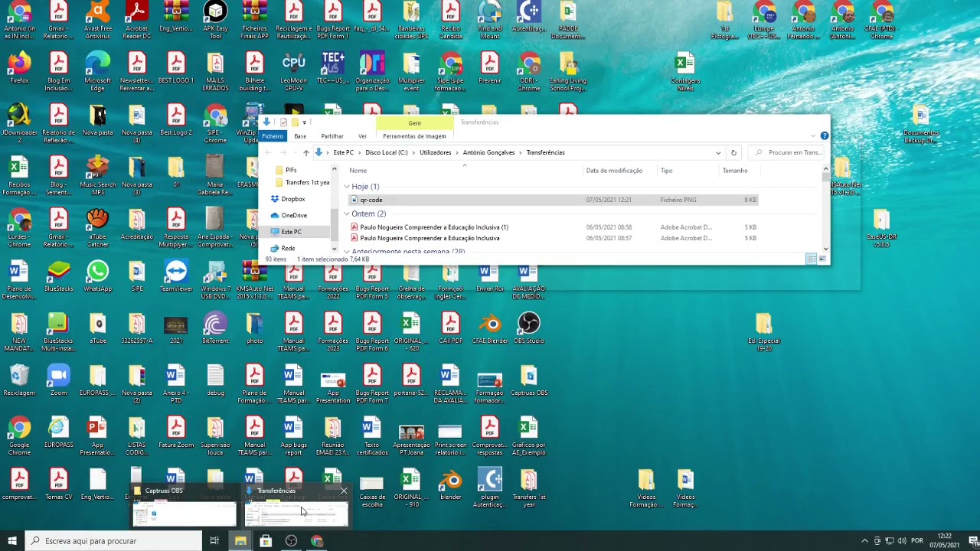This screenshot has height=551, width=980.
Task: Open the Explorer help question-mark icon
Action: click(825, 135)
